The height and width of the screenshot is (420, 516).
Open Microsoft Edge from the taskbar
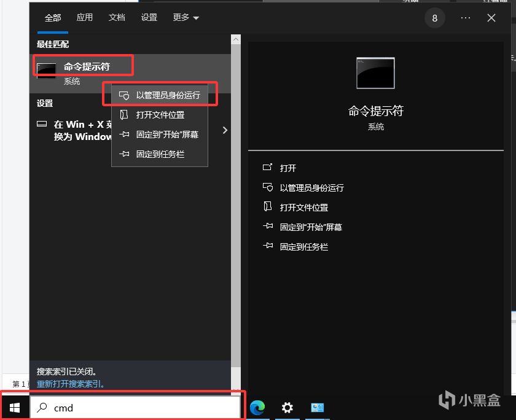click(x=257, y=408)
